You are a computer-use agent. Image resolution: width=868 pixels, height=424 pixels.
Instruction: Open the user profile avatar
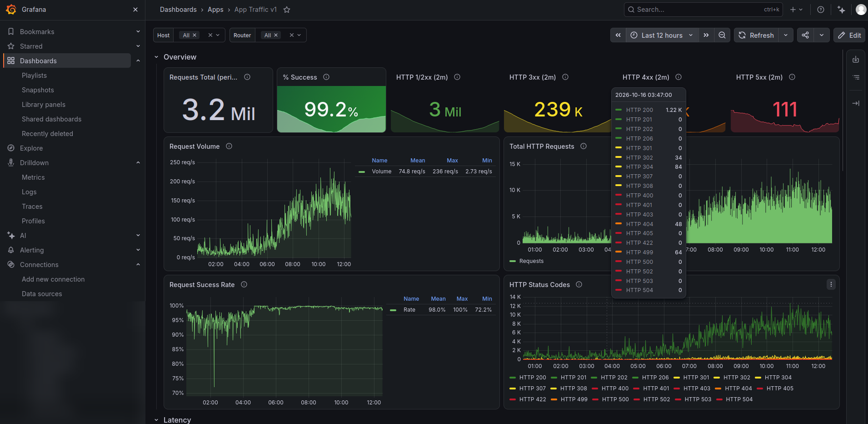point(861,10)
